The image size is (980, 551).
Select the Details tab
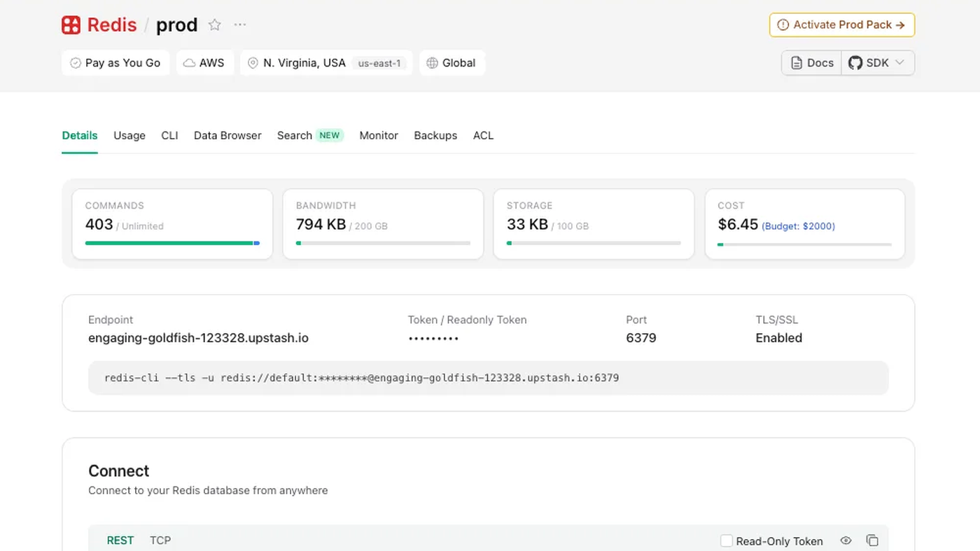[80, 136]
